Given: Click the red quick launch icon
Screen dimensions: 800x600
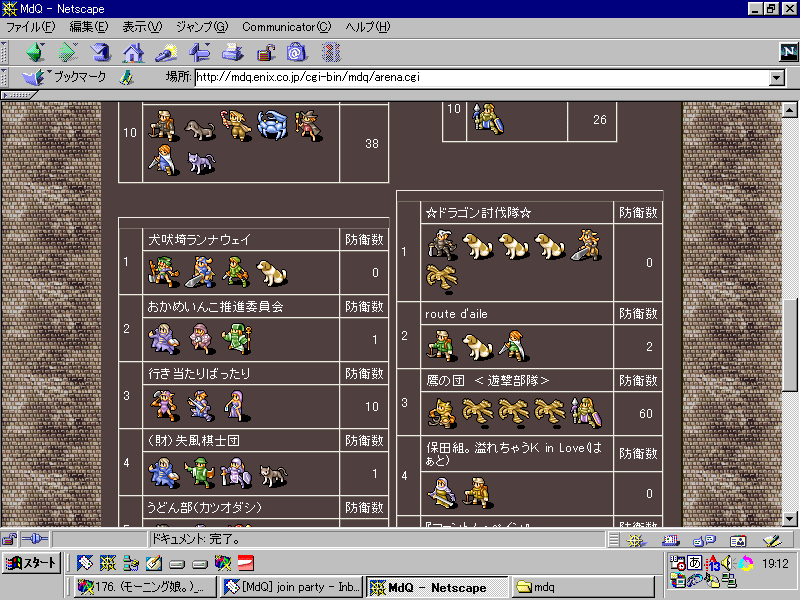Looking at the screenshot, I should (246, 563).
